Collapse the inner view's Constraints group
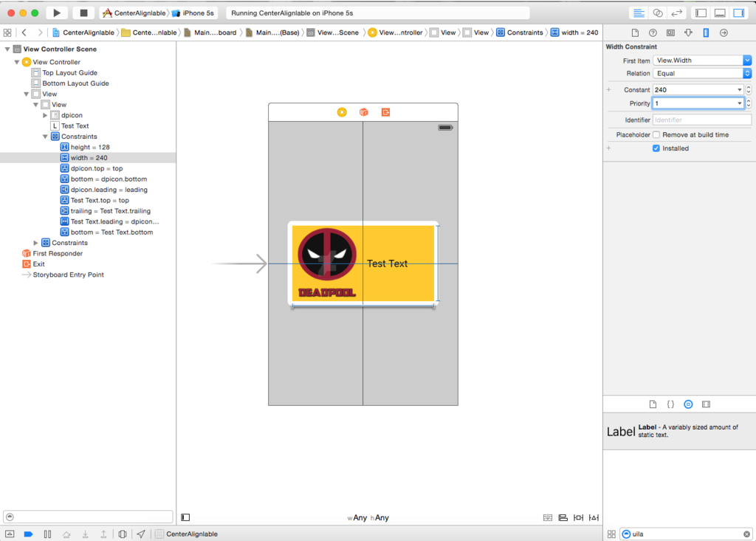 point(45,137)
